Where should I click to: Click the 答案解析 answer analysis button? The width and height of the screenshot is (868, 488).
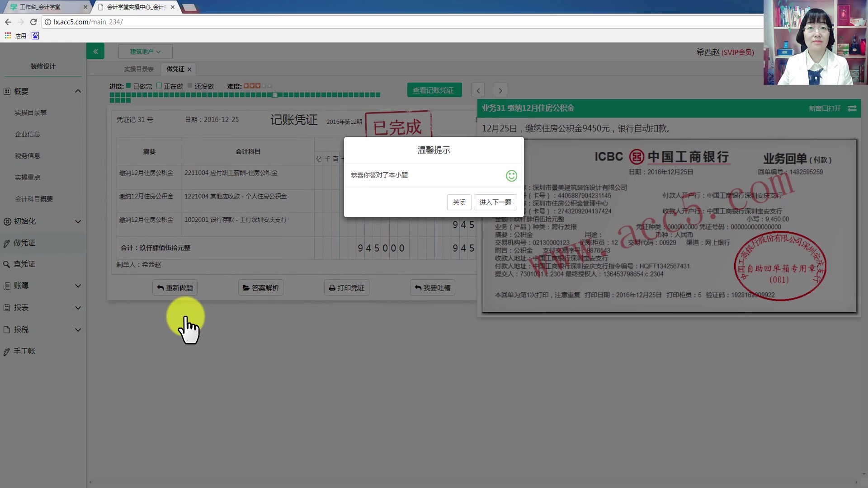pos(260,287)
